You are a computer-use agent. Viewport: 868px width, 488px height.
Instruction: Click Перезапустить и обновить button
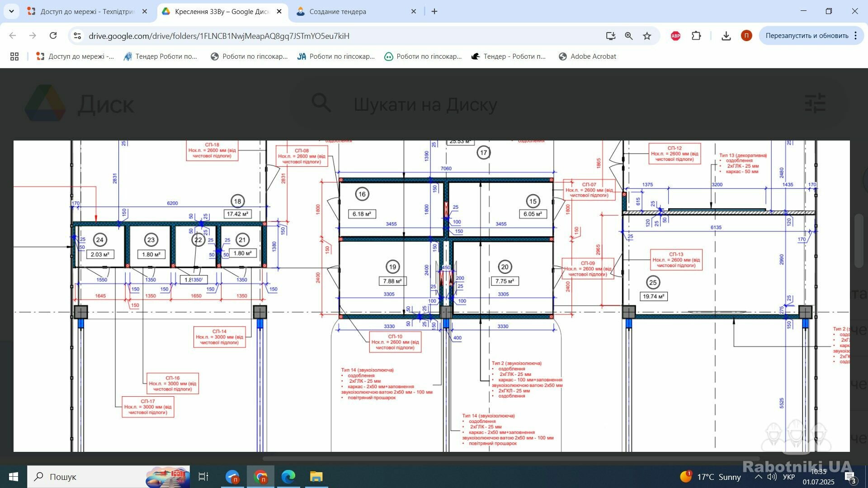[x=807, y=36]
